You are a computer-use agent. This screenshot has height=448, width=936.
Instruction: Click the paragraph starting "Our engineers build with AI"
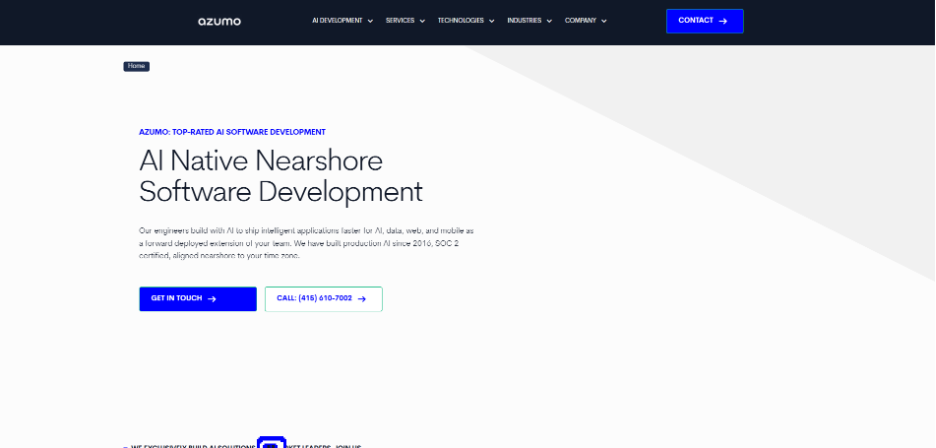(x=306, y=243)
